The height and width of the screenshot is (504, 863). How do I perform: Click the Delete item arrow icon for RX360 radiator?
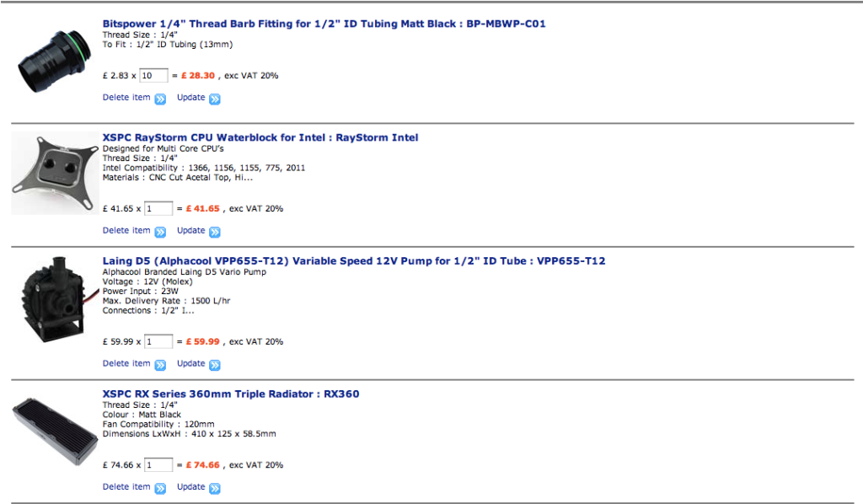coord(160,489)
